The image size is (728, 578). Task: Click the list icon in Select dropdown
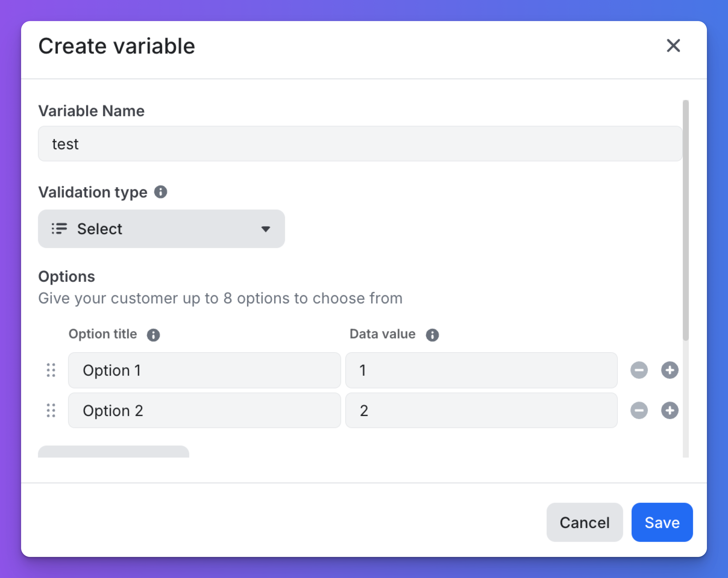(59, 228)
